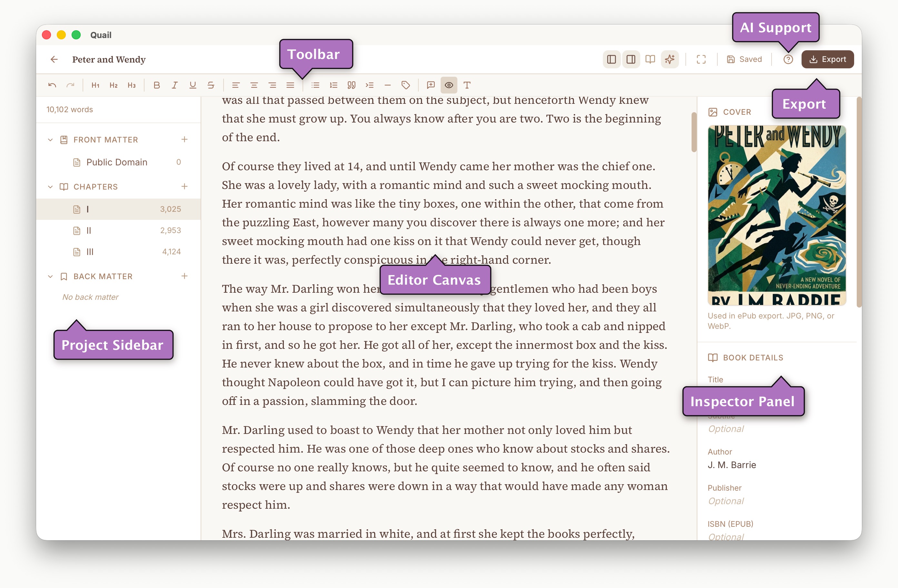Viewport: 898px width, 588px height.
Task: Click the paragraph beginning 'Mr. Darling used to boast'
Action: click(445, 467)
